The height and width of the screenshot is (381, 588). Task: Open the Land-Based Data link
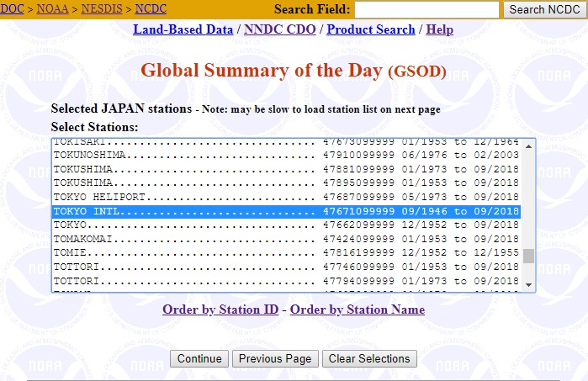pos(183,29)
